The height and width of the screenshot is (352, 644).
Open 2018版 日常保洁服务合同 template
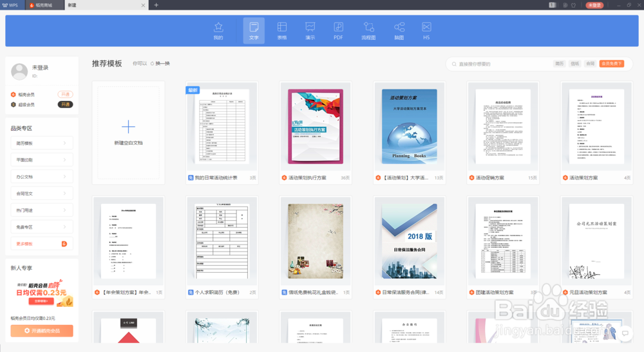pos(409,247)
